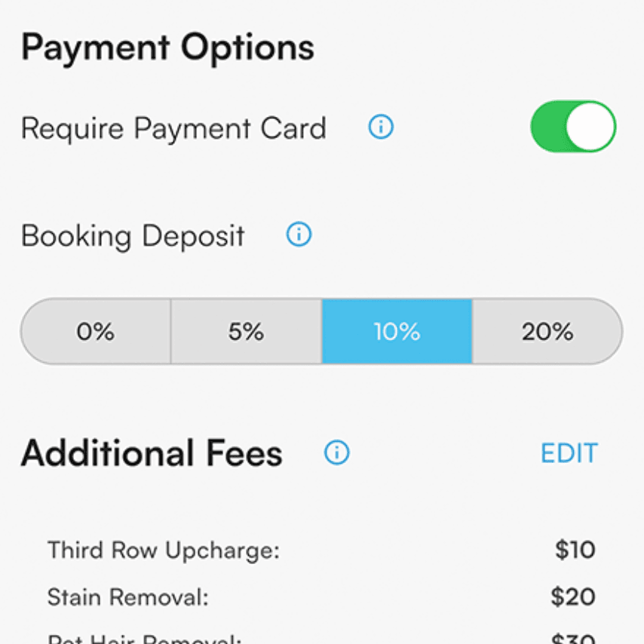Click the Payment Options heading
644x644 pixels.
[x=167, y=48]
